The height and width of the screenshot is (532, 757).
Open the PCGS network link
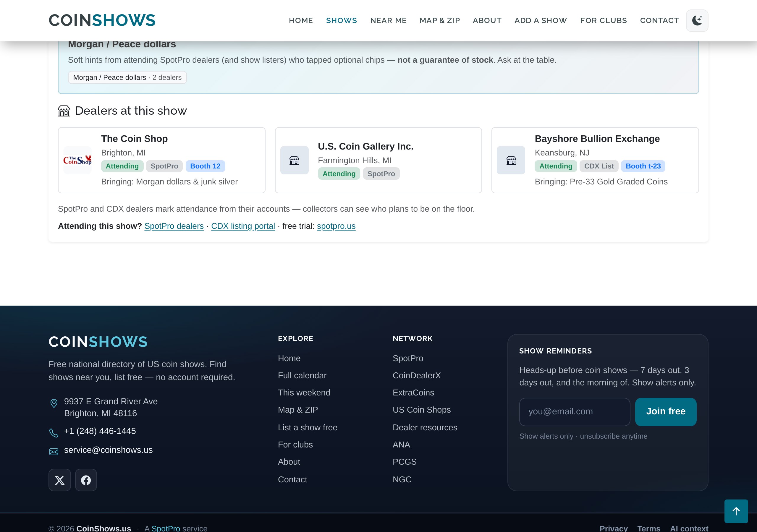[x=405, y=462]
